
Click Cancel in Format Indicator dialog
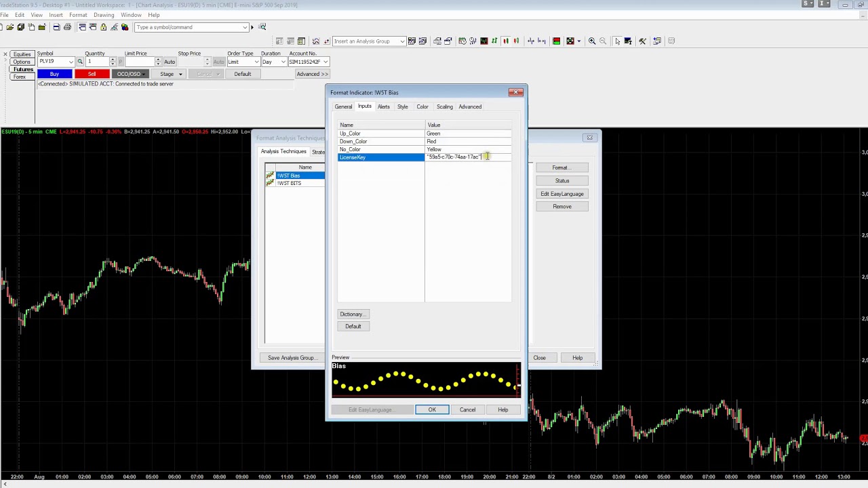[x=467, y=409]
